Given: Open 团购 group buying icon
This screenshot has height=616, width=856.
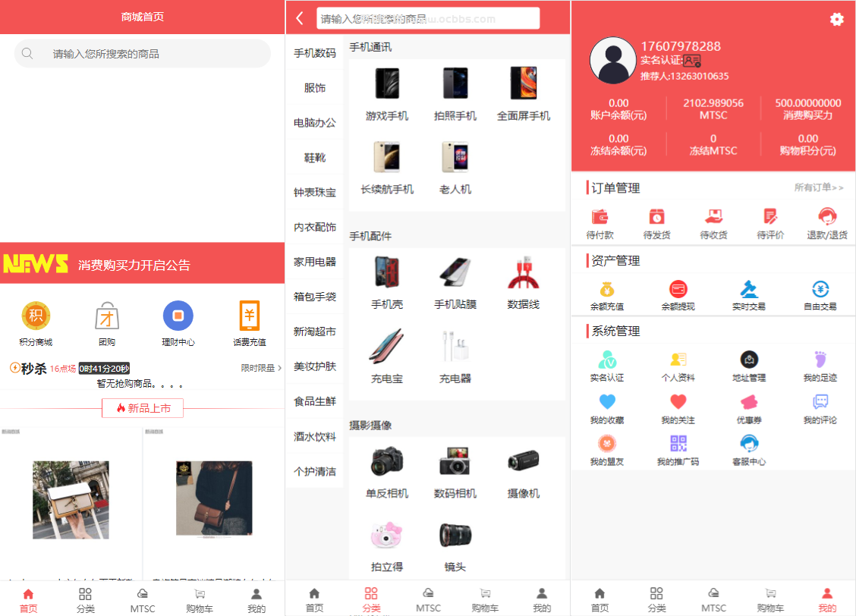Looking at the screenshot, I should click(x=107, y=324).
